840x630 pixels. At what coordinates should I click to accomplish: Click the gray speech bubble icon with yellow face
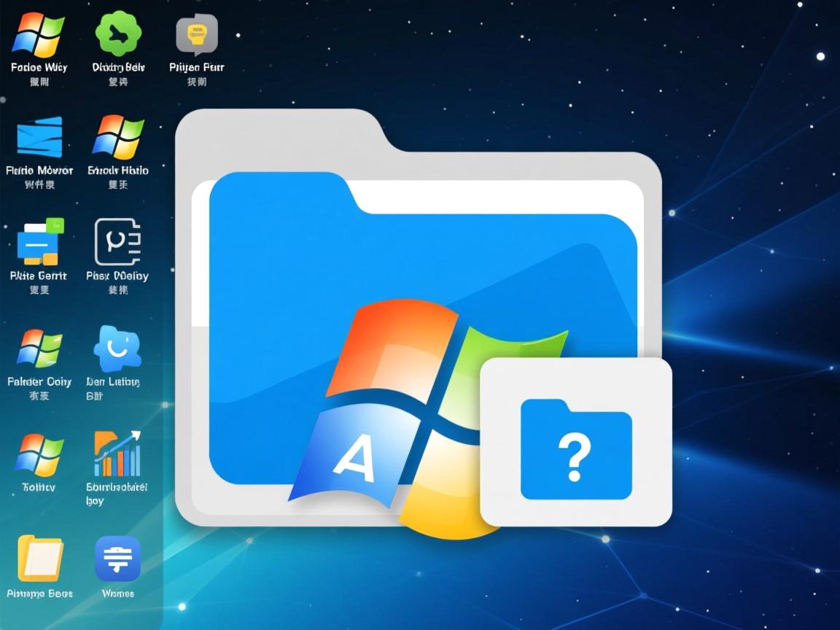[197, 34]
